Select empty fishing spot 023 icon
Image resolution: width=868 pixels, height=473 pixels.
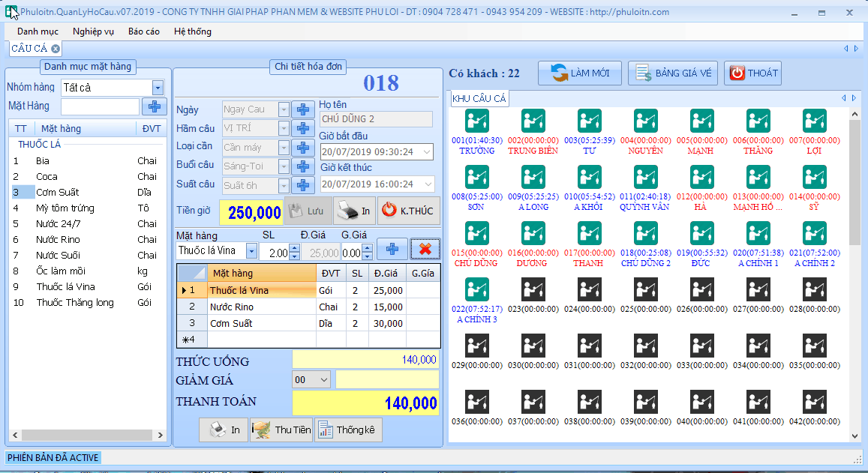point(533,289)
